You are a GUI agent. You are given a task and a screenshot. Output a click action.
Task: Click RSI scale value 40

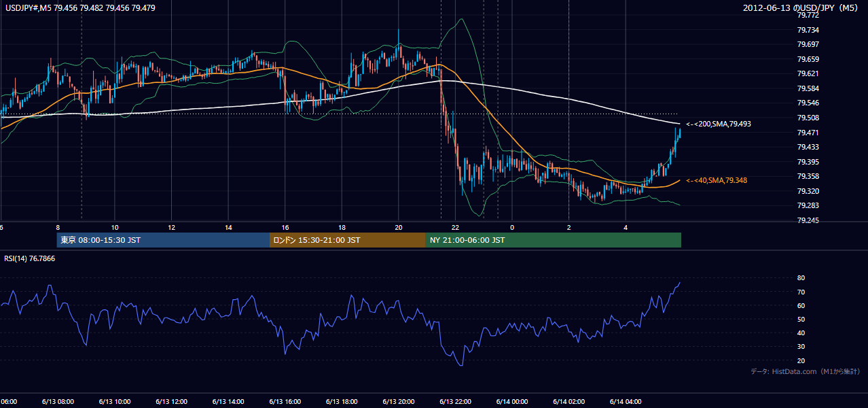(801, 333)
